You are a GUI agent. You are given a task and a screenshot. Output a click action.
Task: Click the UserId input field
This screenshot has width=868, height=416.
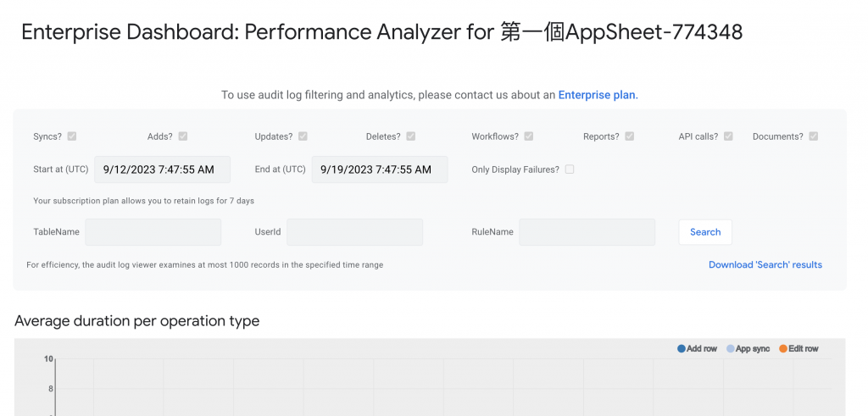354,232
